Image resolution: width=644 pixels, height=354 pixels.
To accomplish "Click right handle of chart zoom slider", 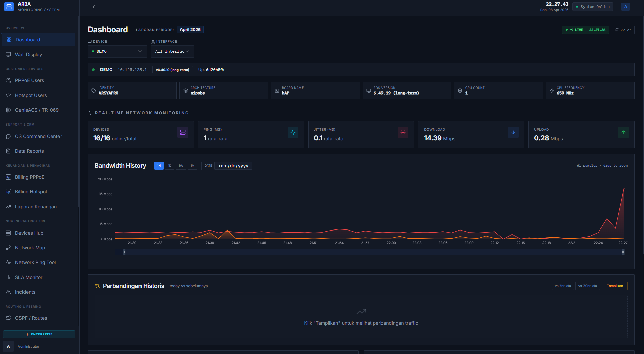I will (x=623, y=252).
